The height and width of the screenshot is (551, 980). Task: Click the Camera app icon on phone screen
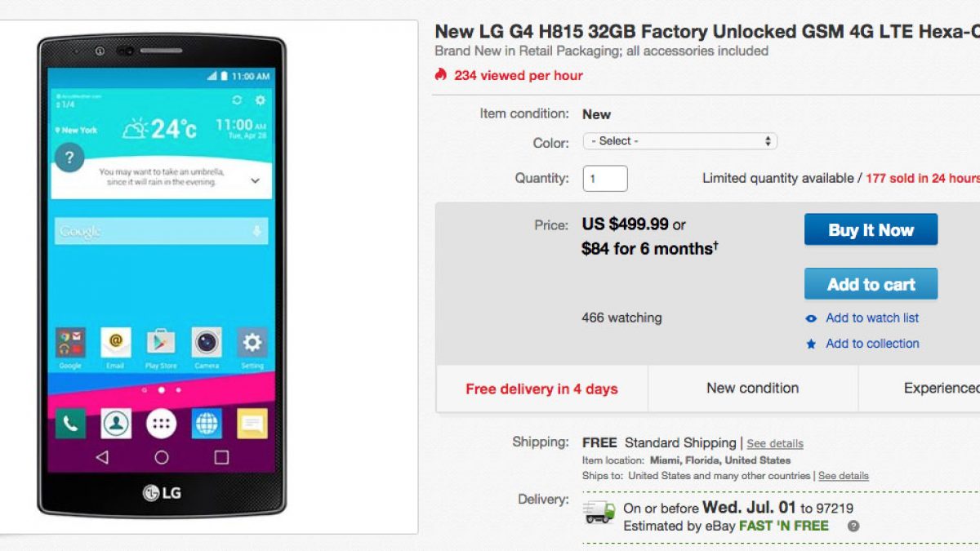(207, 342)
